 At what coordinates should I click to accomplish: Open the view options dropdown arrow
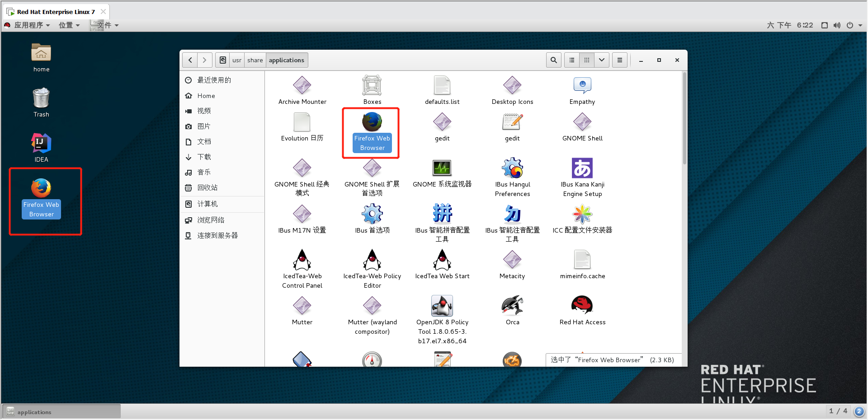coord(602,60)
